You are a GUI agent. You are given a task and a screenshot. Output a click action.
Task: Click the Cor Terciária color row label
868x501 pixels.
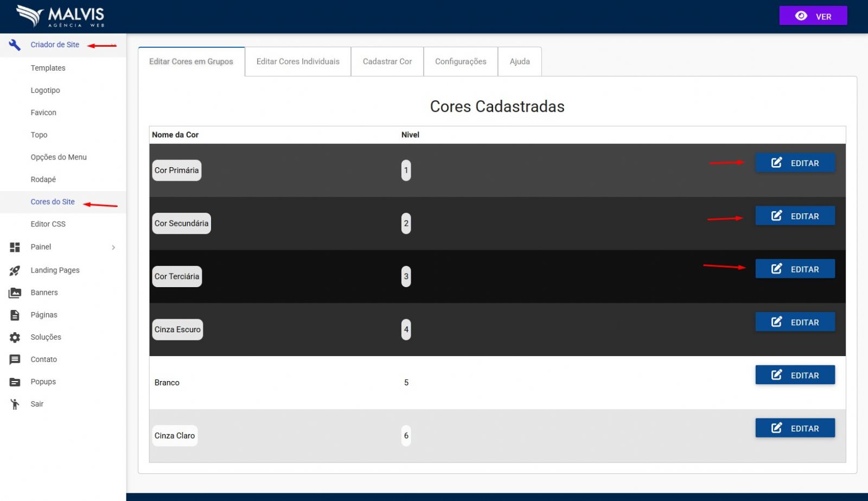[x=177, y=276]
